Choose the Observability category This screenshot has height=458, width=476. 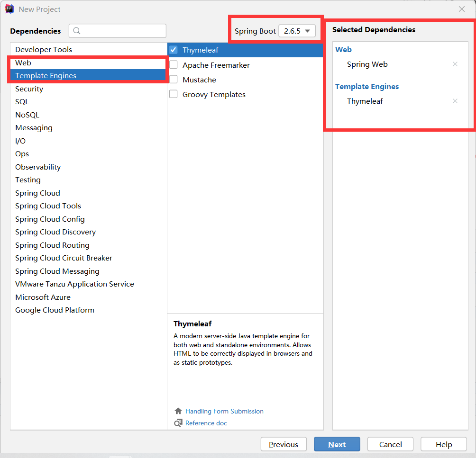[88, 167]
